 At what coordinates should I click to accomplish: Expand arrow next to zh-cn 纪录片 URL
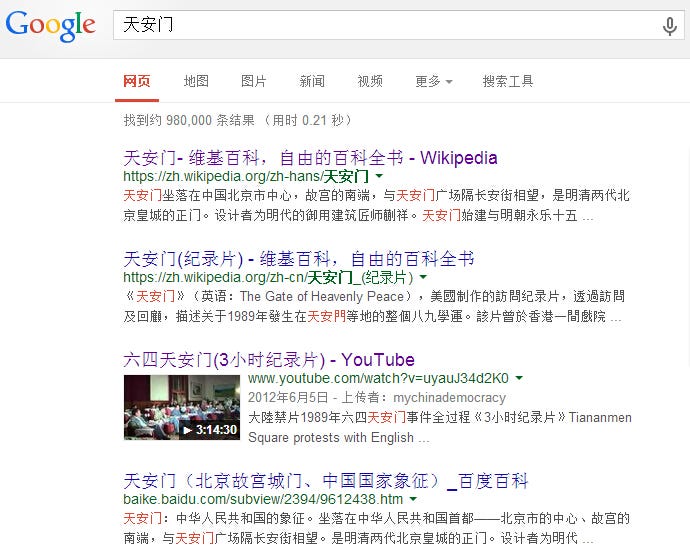point(423,277)
